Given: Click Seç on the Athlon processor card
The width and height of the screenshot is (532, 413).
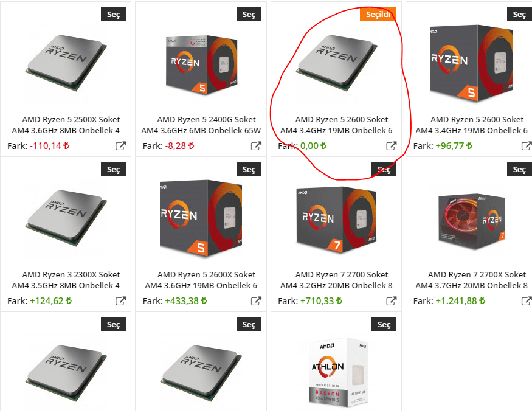Looking at the screenshot, I should pyautogui.click(x=384, y=324).
